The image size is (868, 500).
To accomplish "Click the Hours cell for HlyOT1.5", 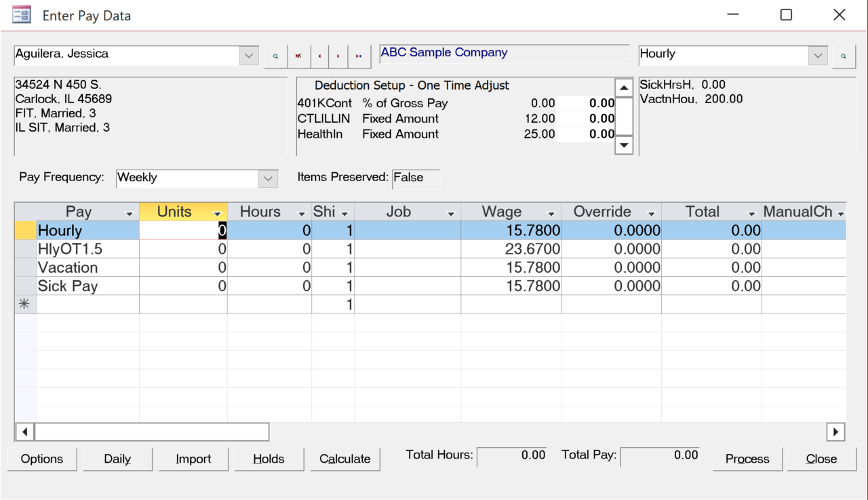I will click(269, 249).
